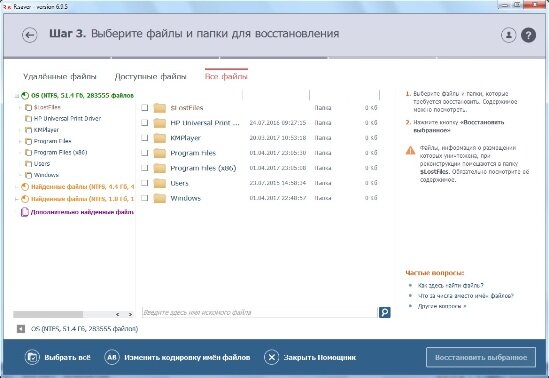Click the tree scrollbar left arrow
549x378 pixels.
click(x=118, y=314)
